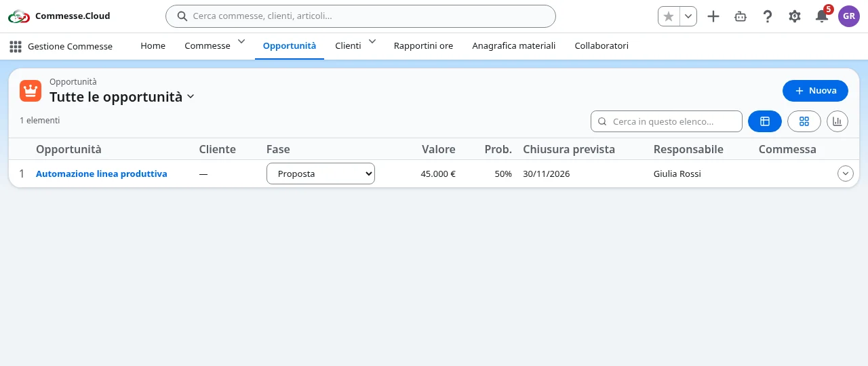Open the Commesse tab
The image size is (868, 366).
208,46
